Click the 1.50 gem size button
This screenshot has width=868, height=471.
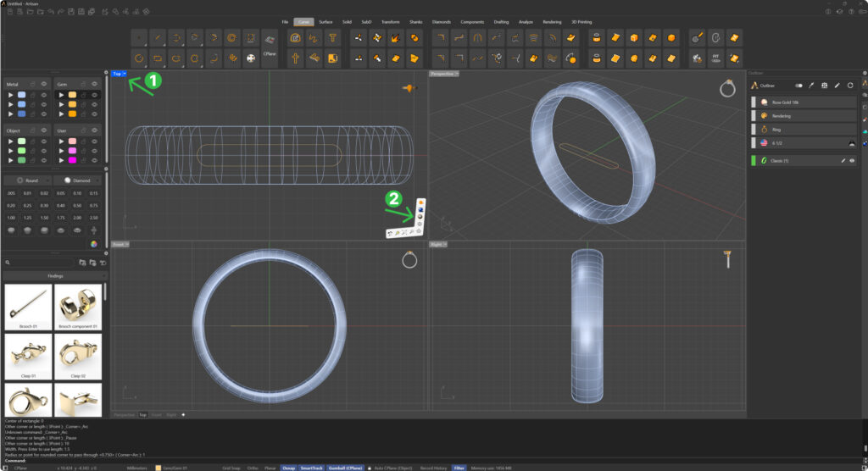click(46, 217)
